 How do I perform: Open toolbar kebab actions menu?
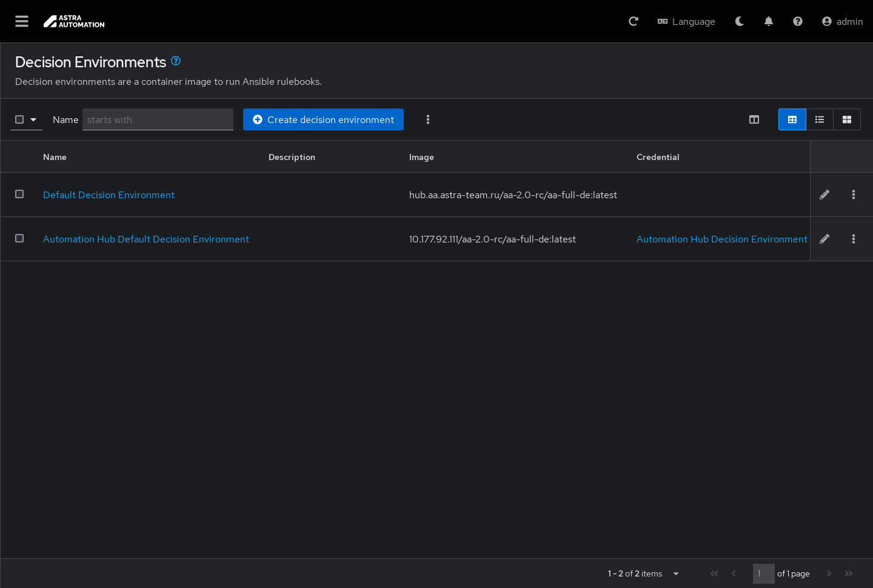pyautogui.click(x=428, y=119)
